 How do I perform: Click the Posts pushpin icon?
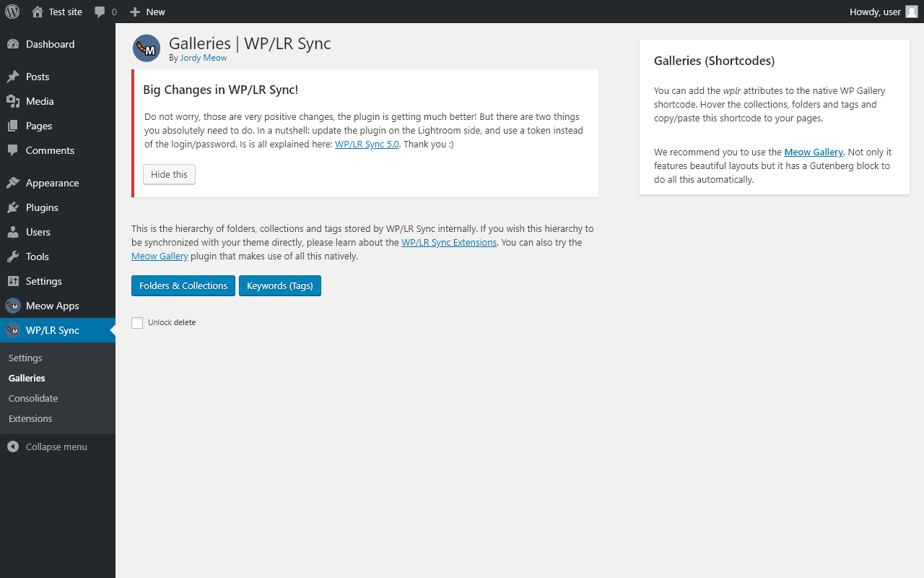(13, 77)
